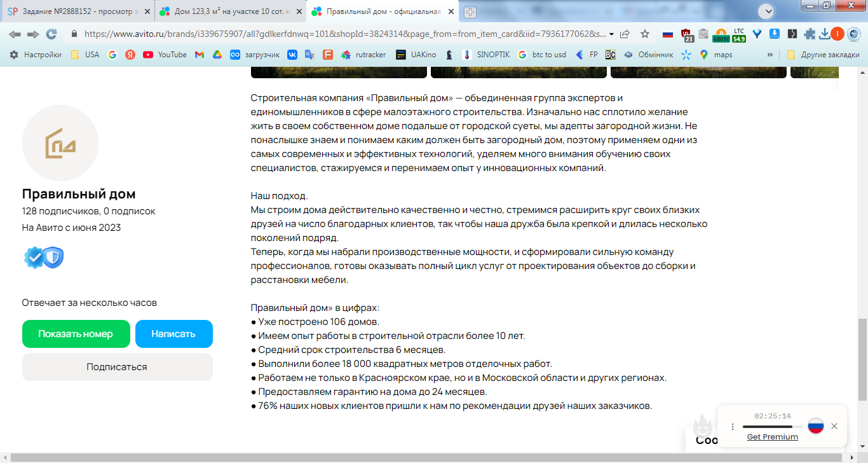Go forward with the forward arrow
The image size is (868, 463).
click(x=33, y=34)
